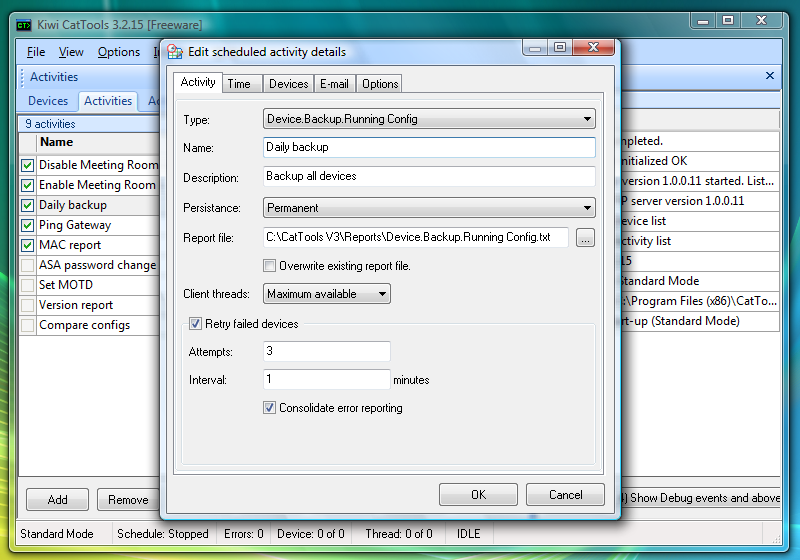Viewport: 800px width, 560px height.
Task: Maximize the Kiwi CatTools main window
Action: click(x=728, y=20)
